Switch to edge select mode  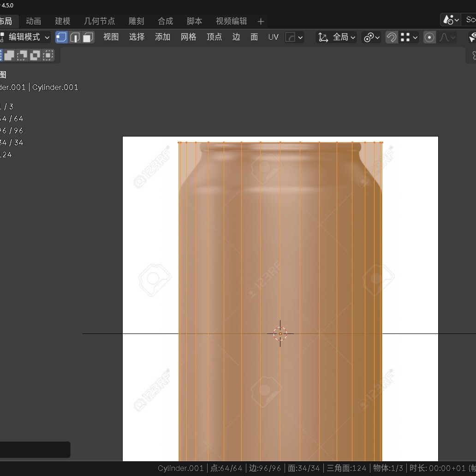75,37
